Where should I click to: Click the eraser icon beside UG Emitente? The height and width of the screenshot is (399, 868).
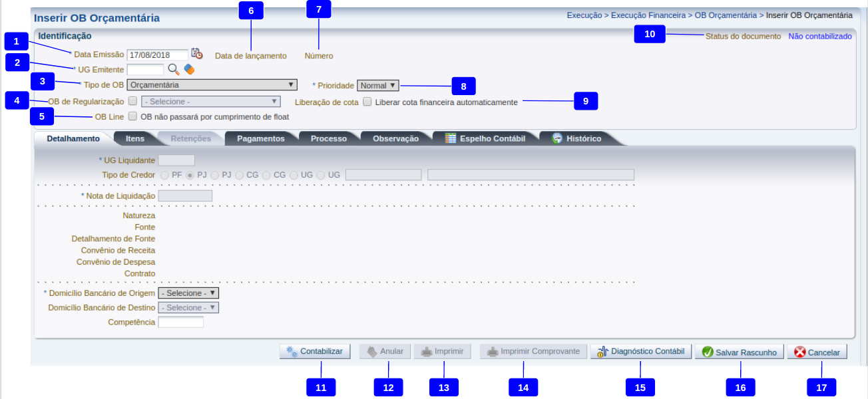[x=189, y=69]
